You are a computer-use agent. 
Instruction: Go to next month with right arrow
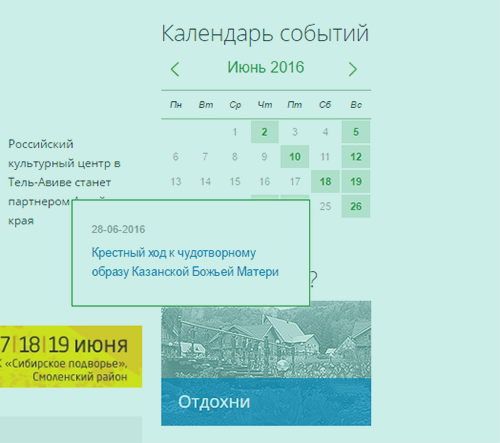(352, 69)
